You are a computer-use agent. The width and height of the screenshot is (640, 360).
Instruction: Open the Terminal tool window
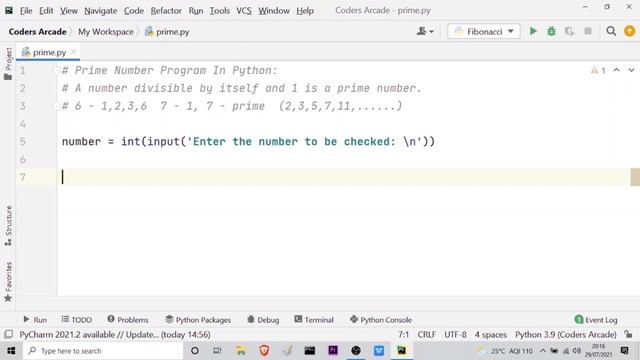click(x=314, y=320)
